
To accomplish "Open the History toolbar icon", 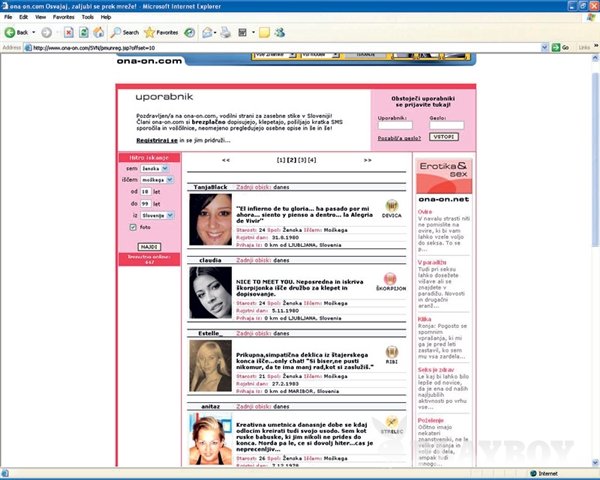I will point(189,33).
